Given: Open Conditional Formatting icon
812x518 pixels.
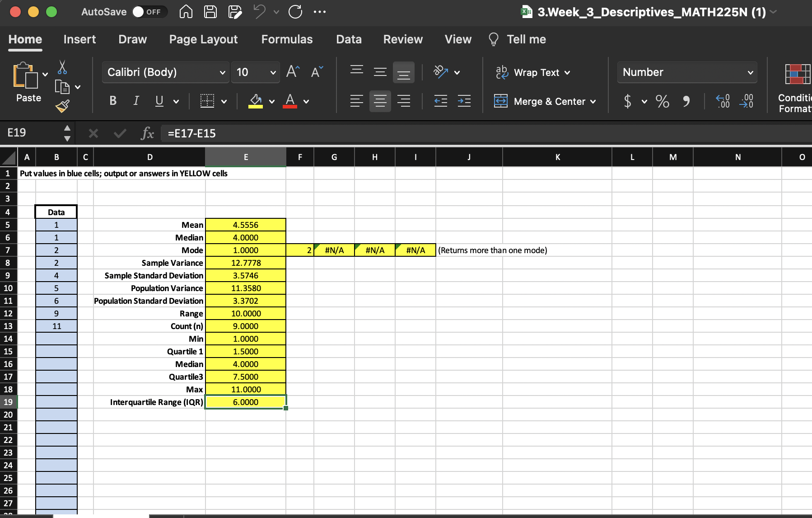Looking at the screenshot, I should pos(797,75).
